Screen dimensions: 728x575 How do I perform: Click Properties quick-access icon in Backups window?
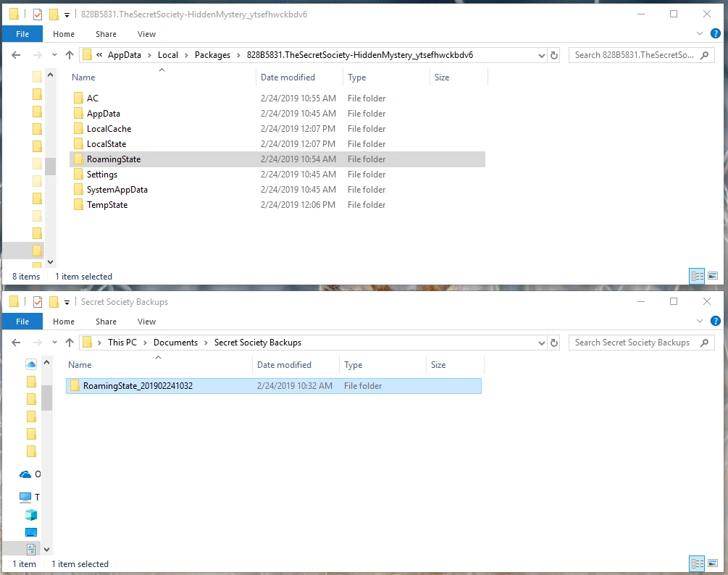(38, 302)
